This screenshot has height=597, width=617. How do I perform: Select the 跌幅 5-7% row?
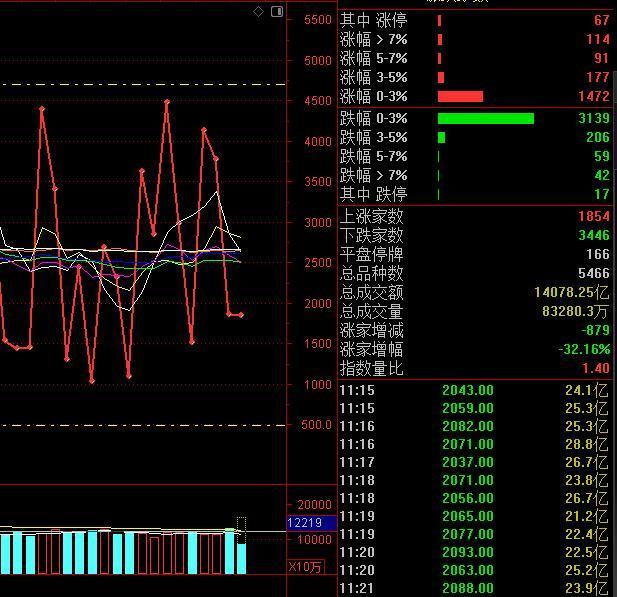[475, 156]
